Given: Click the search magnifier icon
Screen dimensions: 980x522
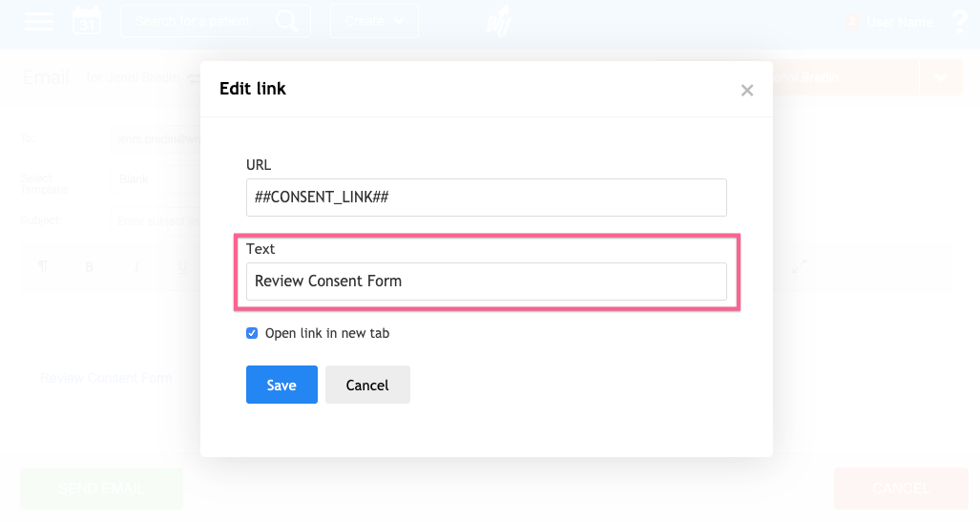Looking at the screenshot, I should 285,21.
